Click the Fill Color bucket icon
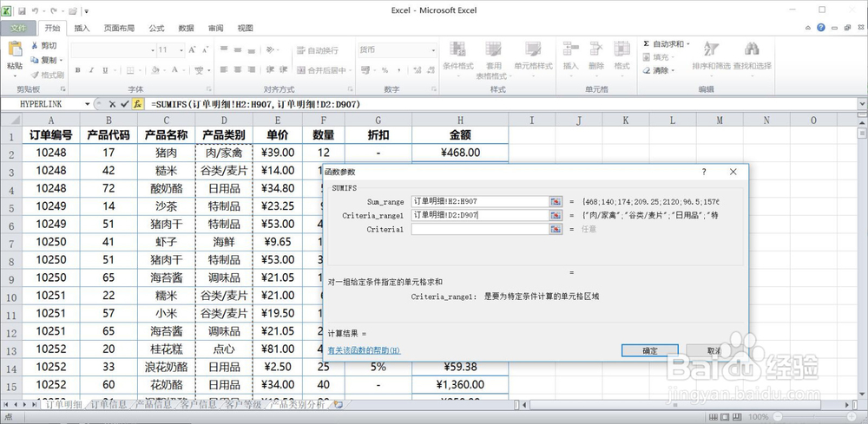Image resolution: width=868 pixels, height=424 pixels. 155,70
